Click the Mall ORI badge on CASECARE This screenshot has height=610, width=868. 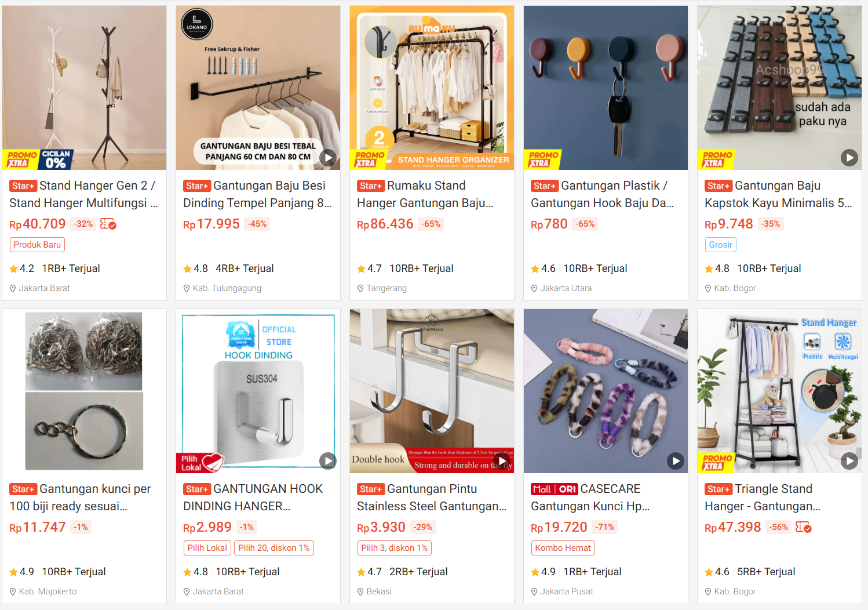click(555, 489)
